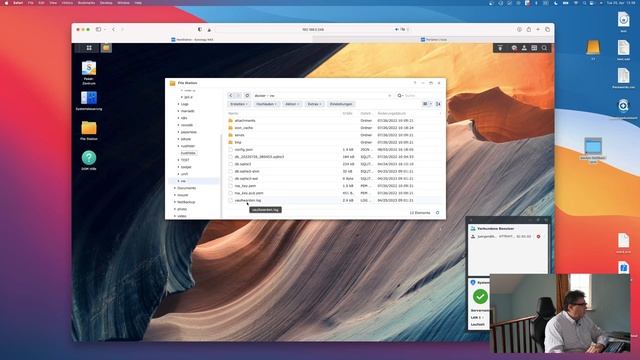Open the History menu in macOS menu bar
This screenshot has width=640, height=360.
[67, 3]
